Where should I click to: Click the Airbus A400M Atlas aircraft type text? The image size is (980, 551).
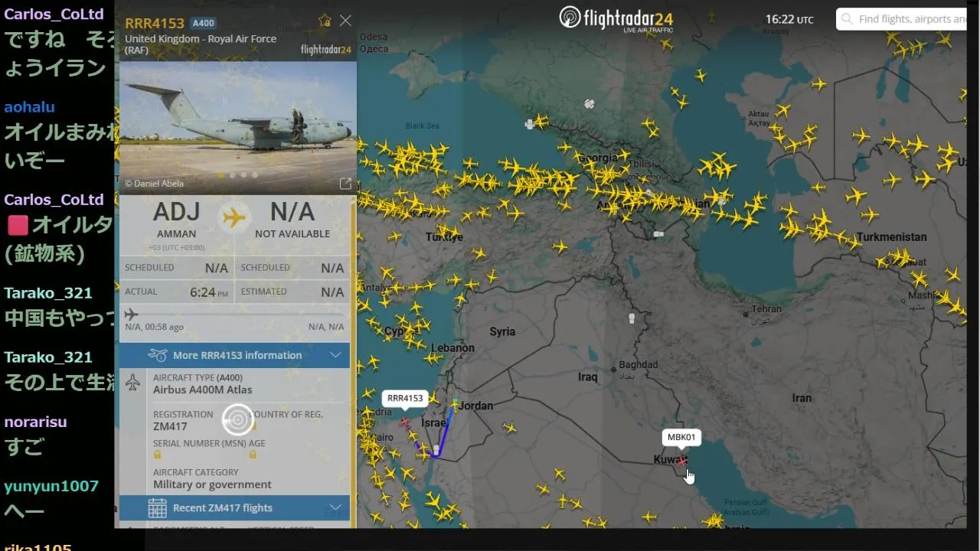click(x=203, y=390)
